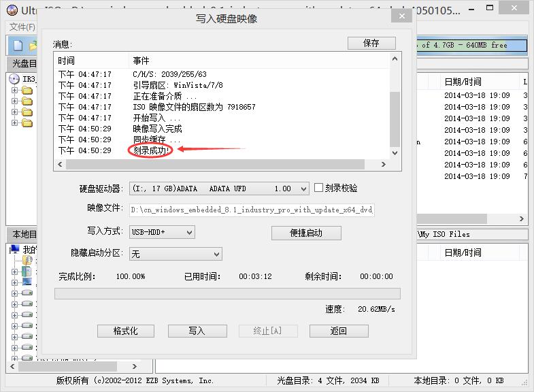
Task: Expand the documents node in local tree
Action: 14,272
